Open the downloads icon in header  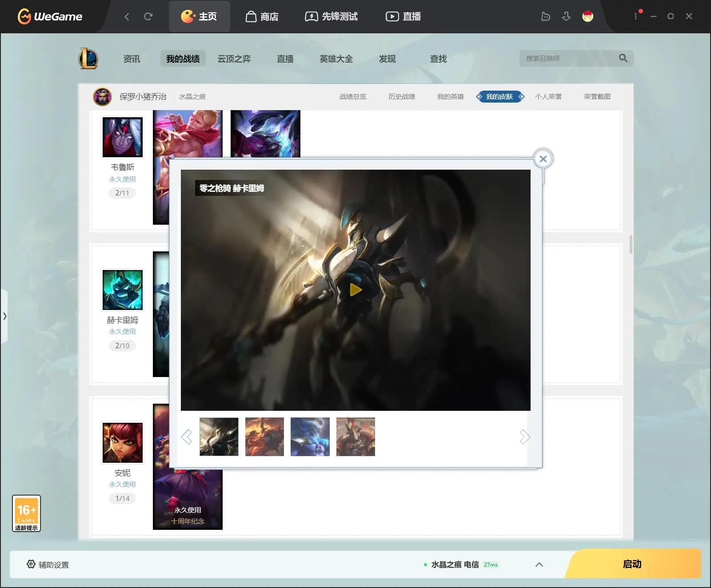tap(566, 16)
